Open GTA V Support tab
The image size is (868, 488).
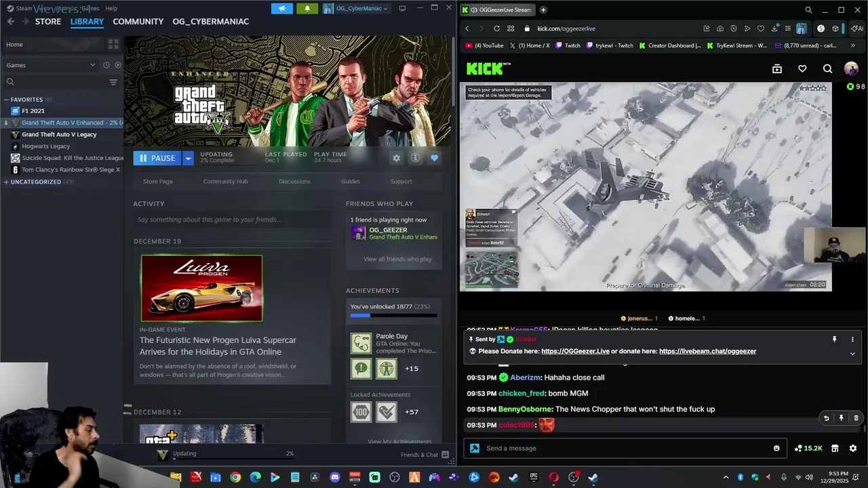(x=401, y=181)
